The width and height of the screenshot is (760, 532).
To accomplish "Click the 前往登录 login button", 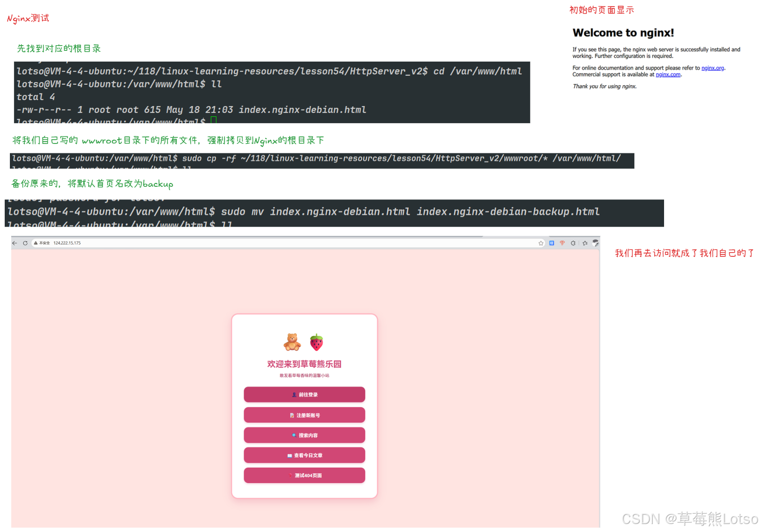I will coord(304,395).
